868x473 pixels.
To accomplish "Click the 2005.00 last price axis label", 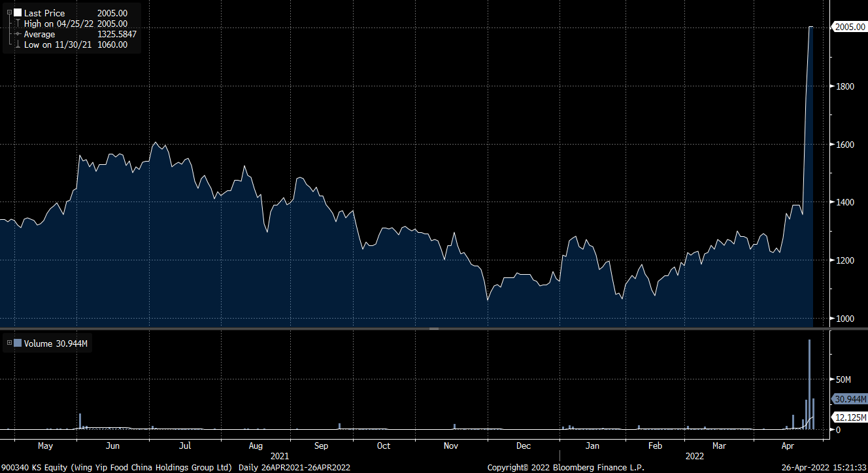I will pos(850,27).
